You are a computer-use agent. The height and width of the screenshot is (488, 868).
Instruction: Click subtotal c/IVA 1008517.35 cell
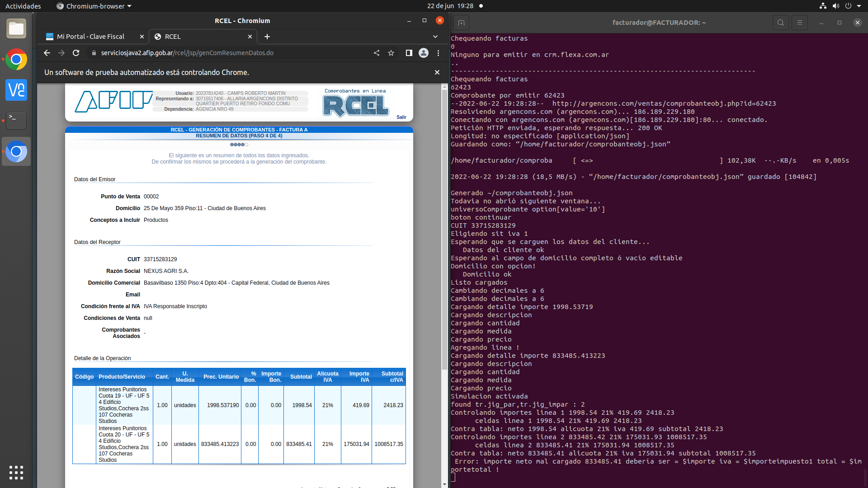[389, 444]
